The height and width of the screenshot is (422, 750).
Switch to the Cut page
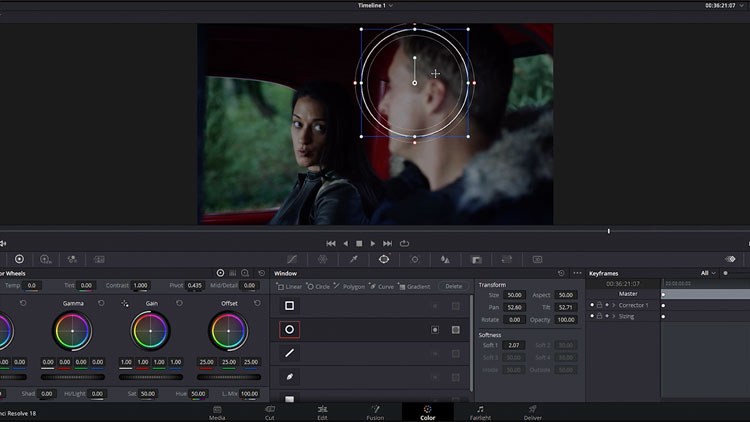pyautogui.click(x=270, y=412)
